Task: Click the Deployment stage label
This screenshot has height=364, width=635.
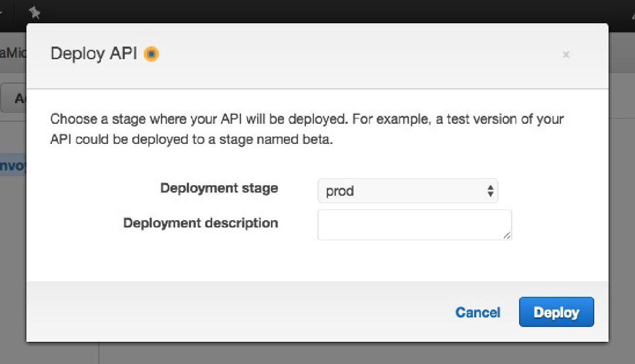Action: 219,188
